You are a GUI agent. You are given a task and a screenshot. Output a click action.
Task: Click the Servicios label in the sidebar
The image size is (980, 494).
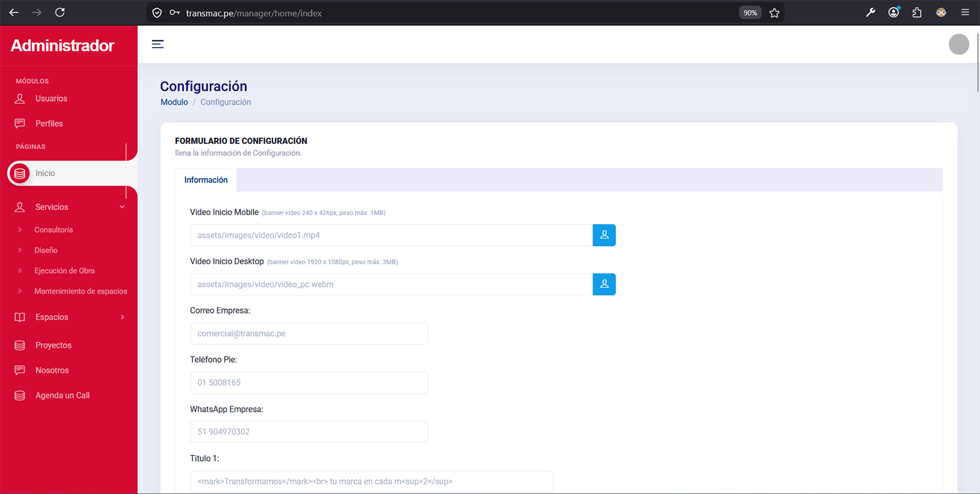pyautogui.click(x=51, y=207)
